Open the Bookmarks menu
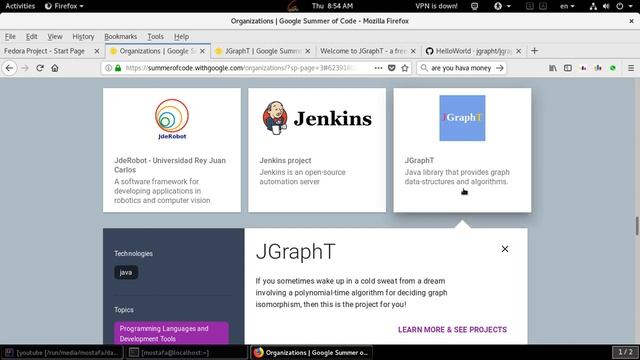Viewport: 640px width, 360px height. 120,37
